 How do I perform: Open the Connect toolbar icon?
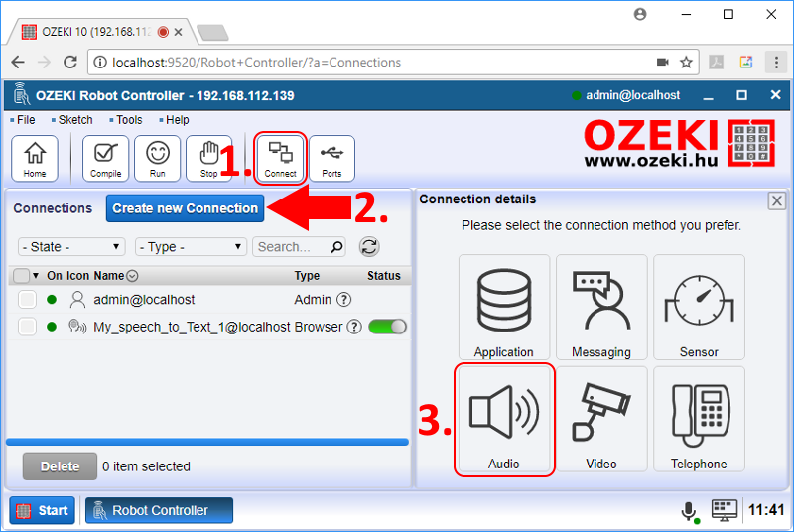tap(280, 158)
